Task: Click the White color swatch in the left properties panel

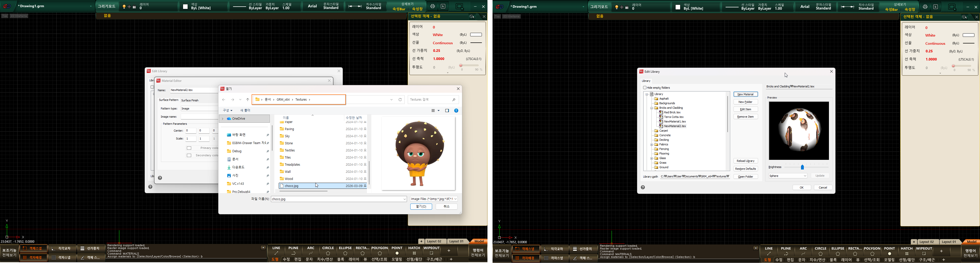Action: tap(476, 35)
